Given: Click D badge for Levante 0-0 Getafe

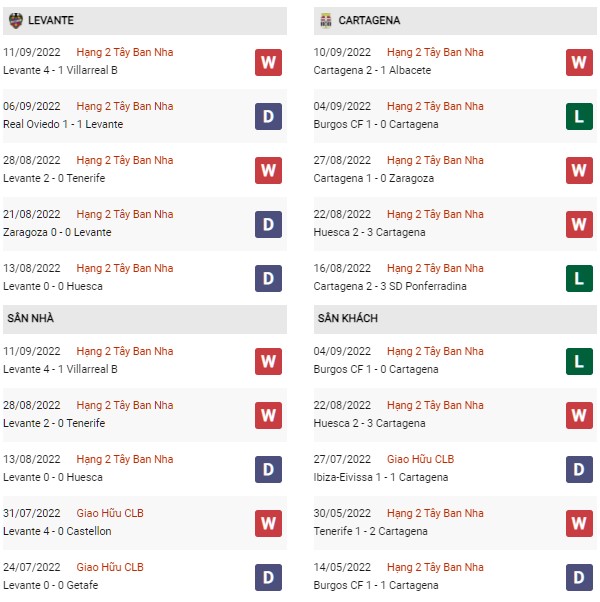Looking at the screenshot, I should tap(268, 577).
